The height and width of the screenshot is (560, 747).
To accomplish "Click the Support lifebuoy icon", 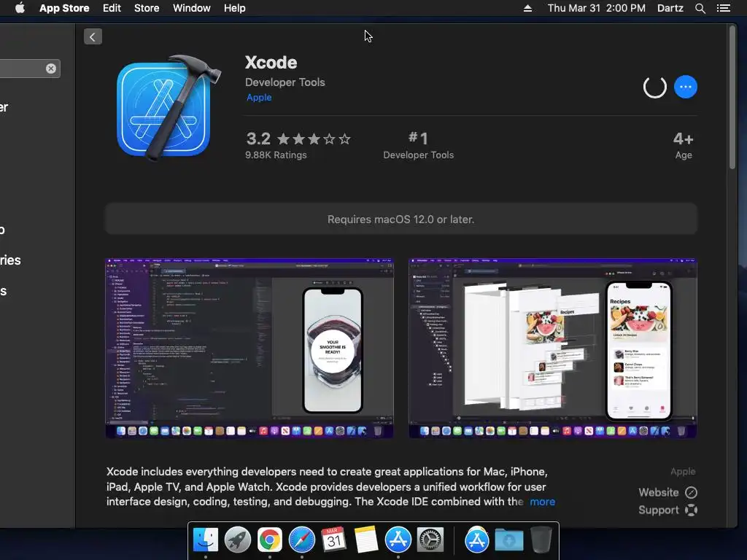I will pos(692,510).
